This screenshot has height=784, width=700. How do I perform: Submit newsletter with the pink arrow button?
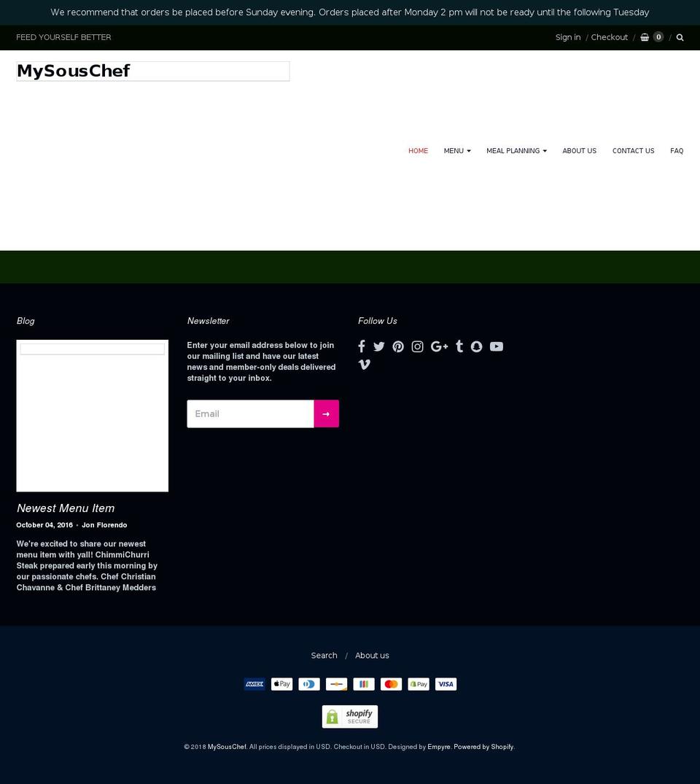[x=327, y=414]
